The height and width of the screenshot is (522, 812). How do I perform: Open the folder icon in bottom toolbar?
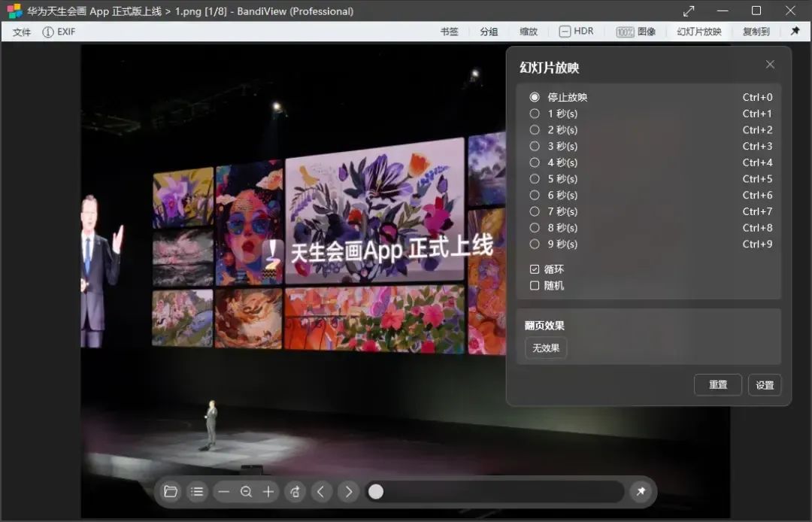[171, 491]
